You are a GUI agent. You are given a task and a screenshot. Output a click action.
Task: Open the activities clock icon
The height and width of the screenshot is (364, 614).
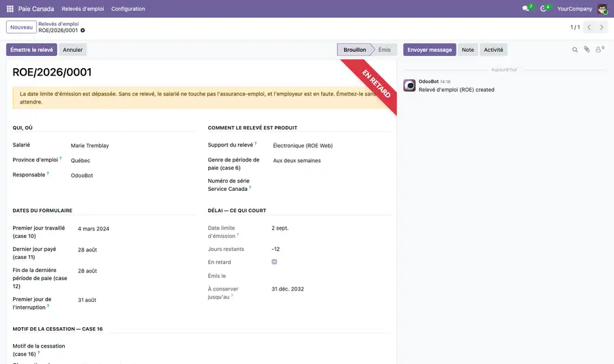pos(543,9)
